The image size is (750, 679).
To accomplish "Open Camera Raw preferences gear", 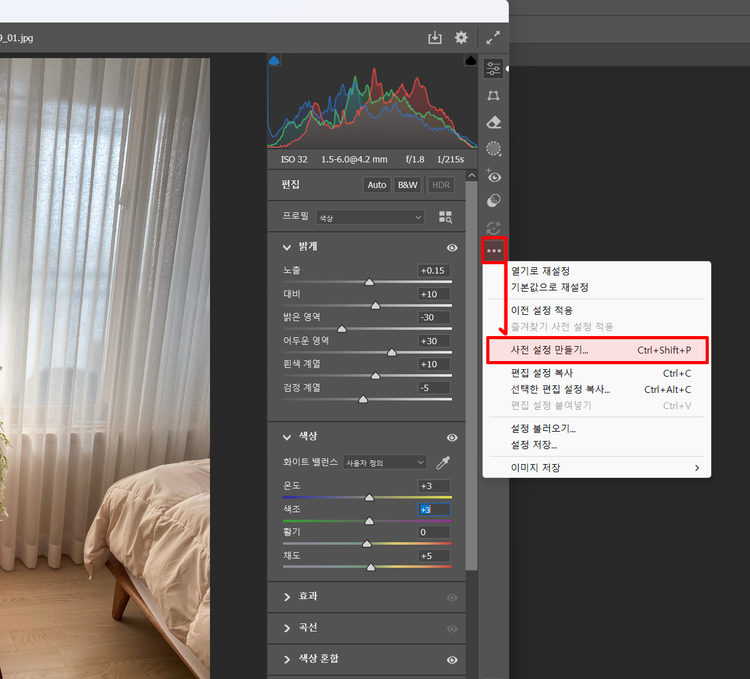I will tap(461, 38).
